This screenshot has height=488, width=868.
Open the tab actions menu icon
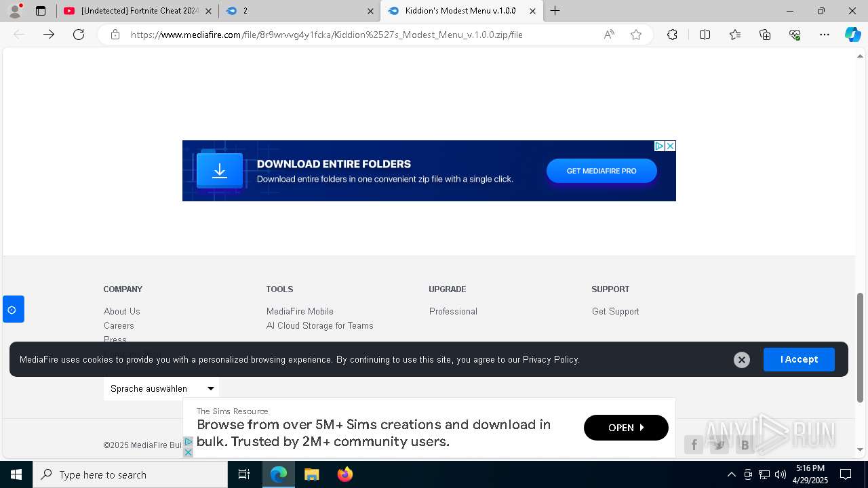(x=41, y=11)
